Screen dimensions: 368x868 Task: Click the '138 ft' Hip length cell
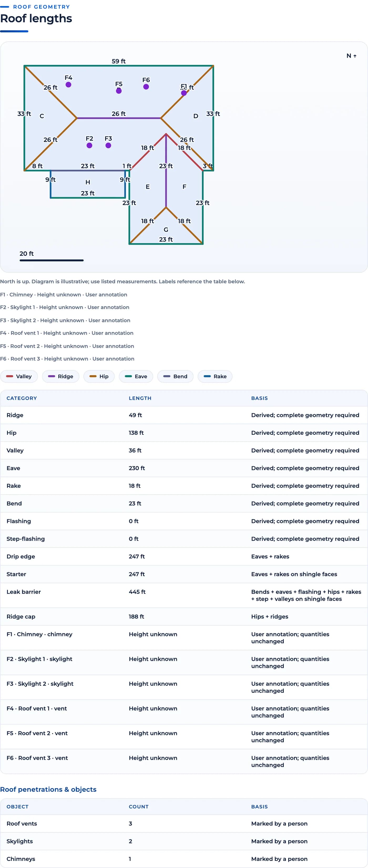click(136, 433)
